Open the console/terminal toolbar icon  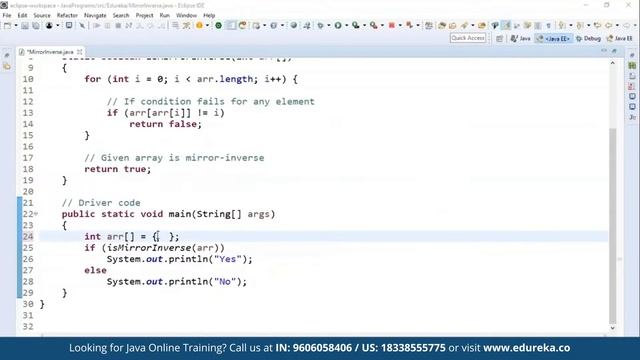coord(69,26)
